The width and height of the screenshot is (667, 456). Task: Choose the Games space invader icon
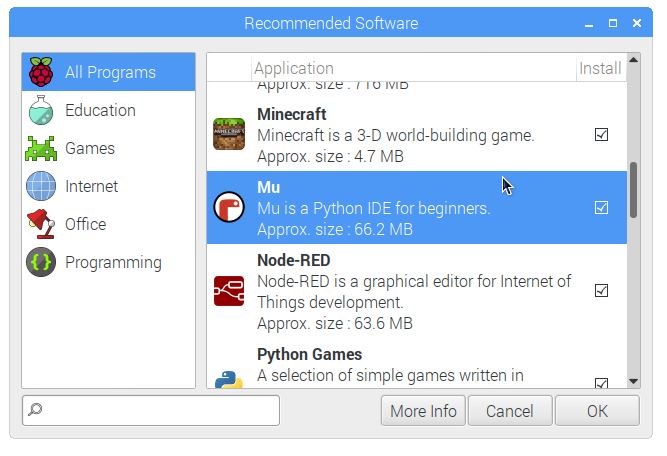point(41,148)
